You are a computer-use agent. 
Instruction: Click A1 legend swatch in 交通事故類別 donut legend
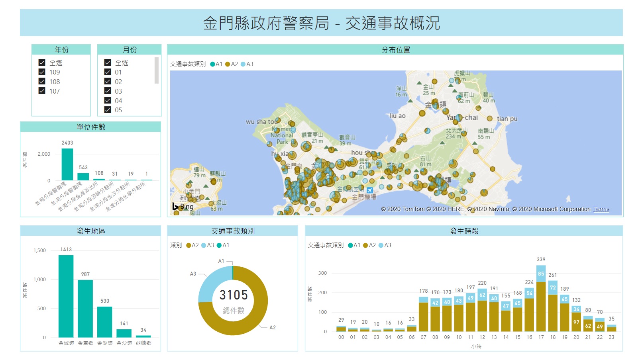tap(219, 245)
